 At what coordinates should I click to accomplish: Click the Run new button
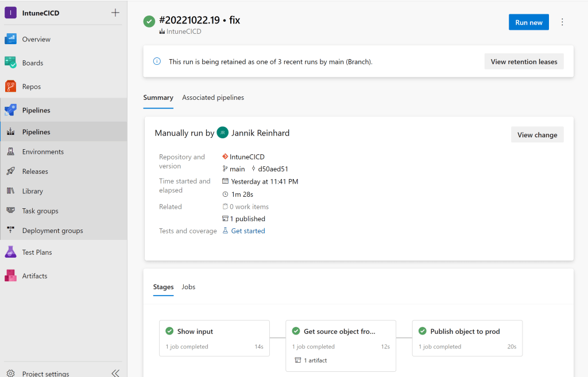528,22
